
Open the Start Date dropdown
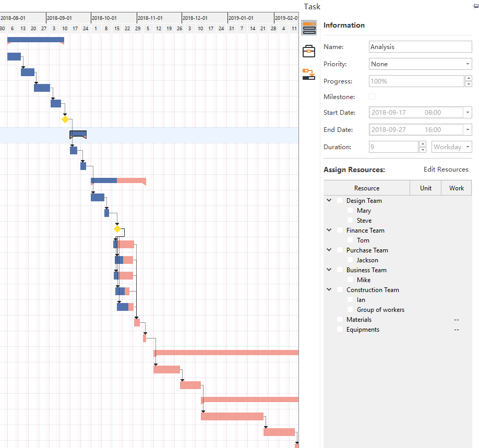[x=468, y=112]
